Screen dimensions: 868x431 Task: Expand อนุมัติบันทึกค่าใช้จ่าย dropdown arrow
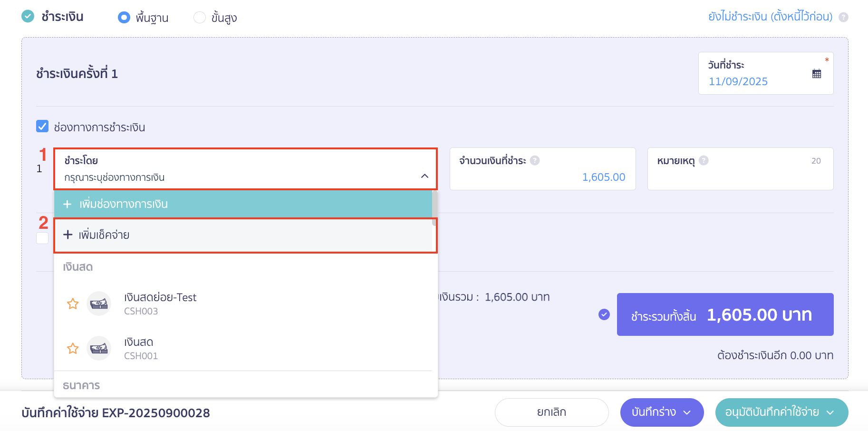click(830, 412)
